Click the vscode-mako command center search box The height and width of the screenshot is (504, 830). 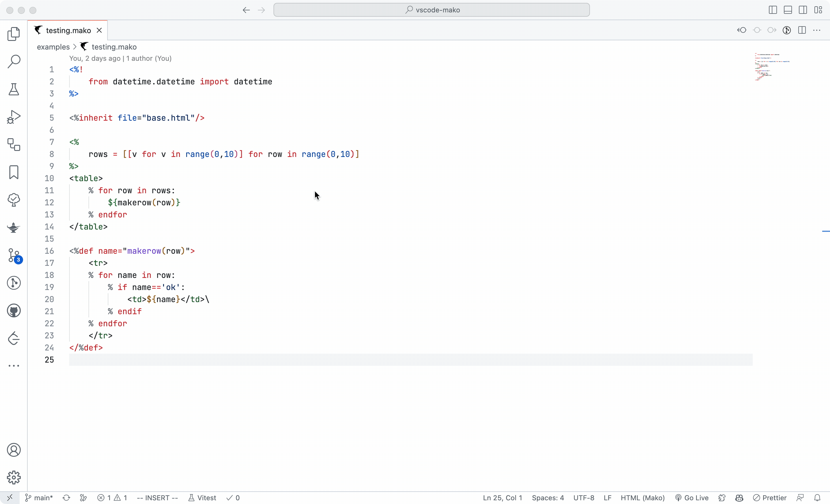click(431, 10)
